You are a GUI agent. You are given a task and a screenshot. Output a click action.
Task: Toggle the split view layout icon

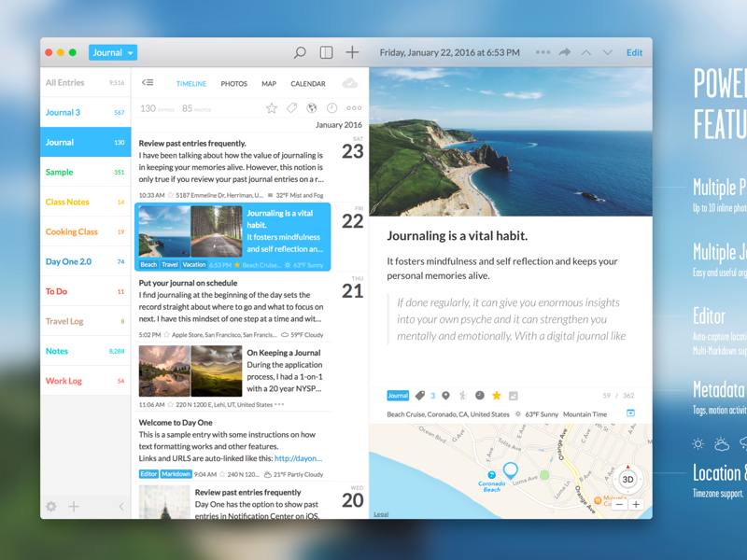click(x=325, y=52)
